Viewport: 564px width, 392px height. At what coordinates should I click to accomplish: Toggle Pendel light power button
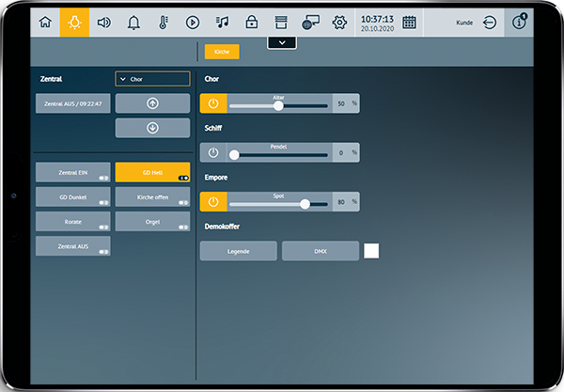(213, 153)
